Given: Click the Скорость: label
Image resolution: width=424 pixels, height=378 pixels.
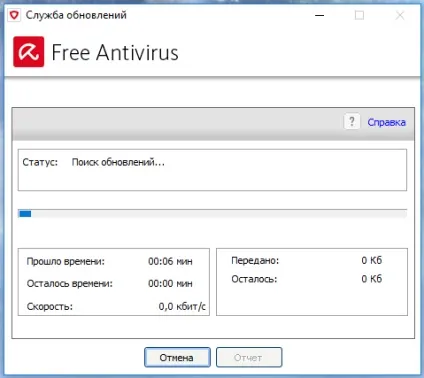Looking at the screenshot, I should coord(50,306).
